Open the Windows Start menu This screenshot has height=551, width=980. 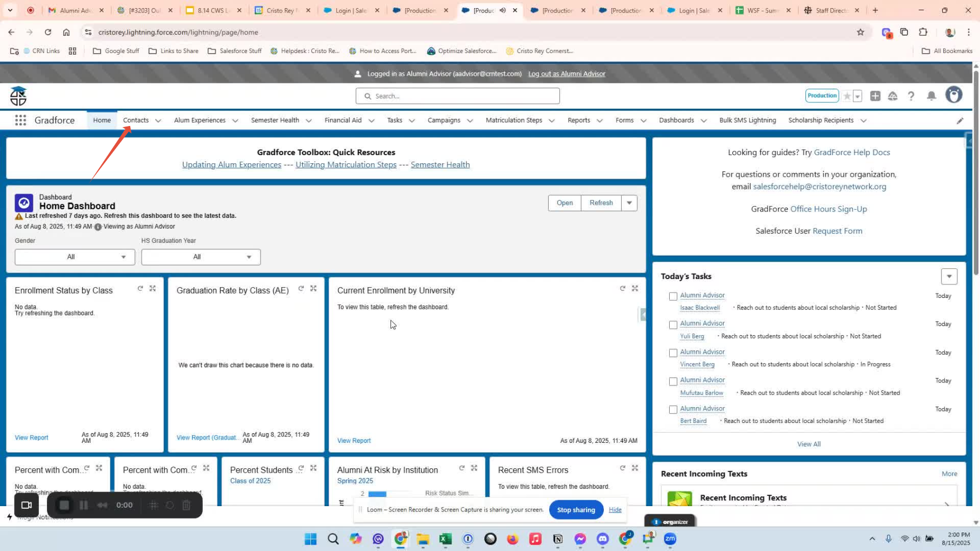pyautogui.click(x=310, y=539)
